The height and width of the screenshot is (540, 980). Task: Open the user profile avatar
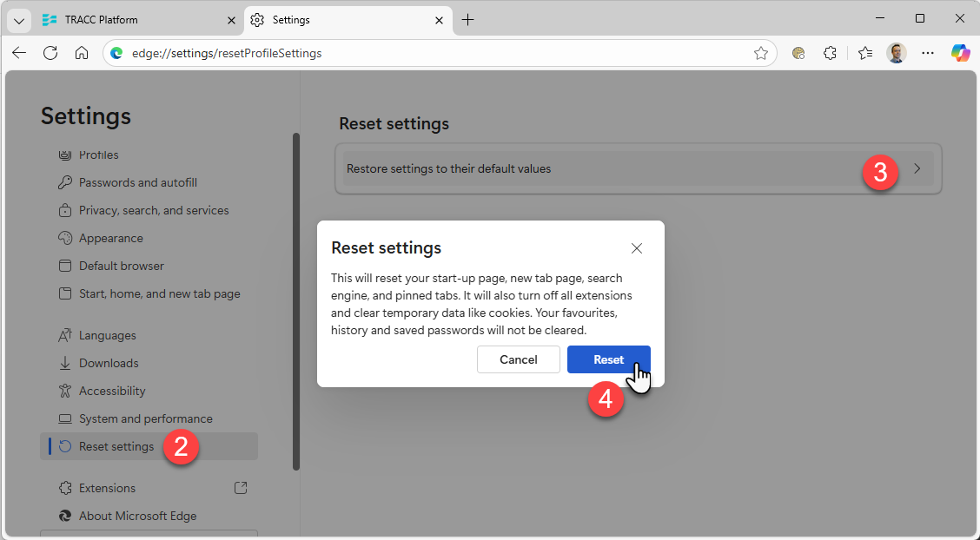point(897,53)
